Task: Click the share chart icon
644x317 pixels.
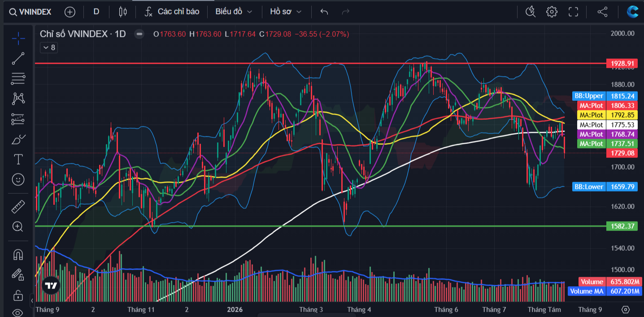Action: click(602, 12)
